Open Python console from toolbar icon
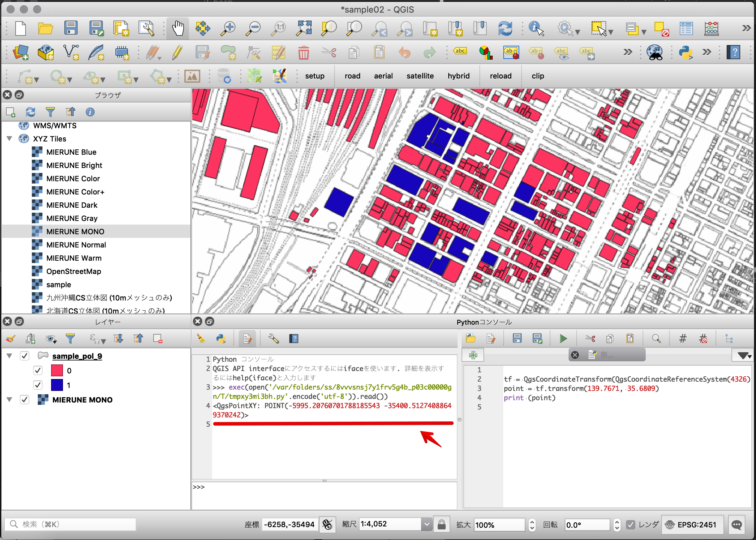The image size is (756, 540). pos(686,52)
